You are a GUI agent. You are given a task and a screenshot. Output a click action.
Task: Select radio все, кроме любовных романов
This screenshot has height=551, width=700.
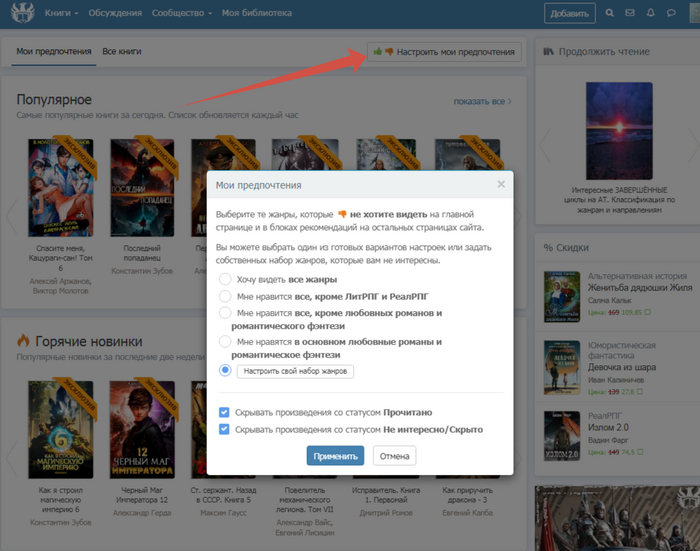coord(225,313)
